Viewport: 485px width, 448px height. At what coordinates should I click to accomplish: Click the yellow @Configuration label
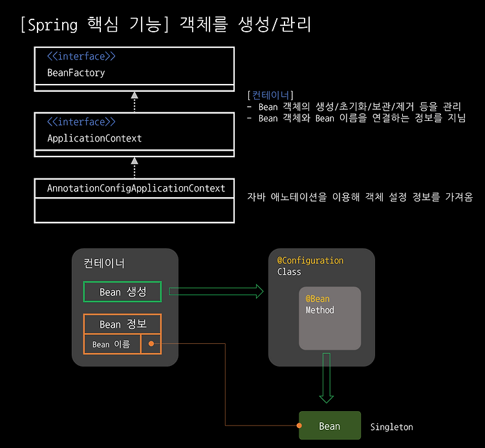click(x=310, y=261)
